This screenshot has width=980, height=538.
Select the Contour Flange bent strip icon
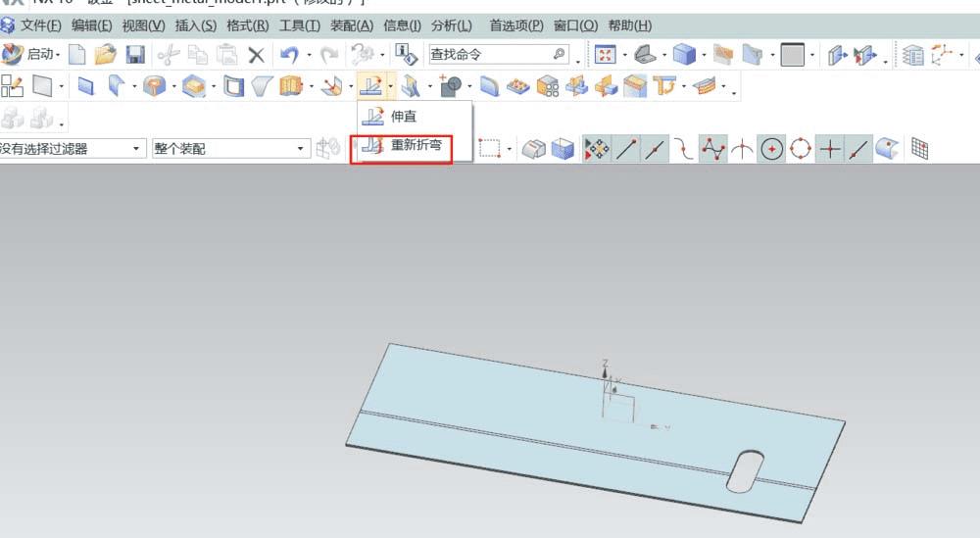[117, 85]
